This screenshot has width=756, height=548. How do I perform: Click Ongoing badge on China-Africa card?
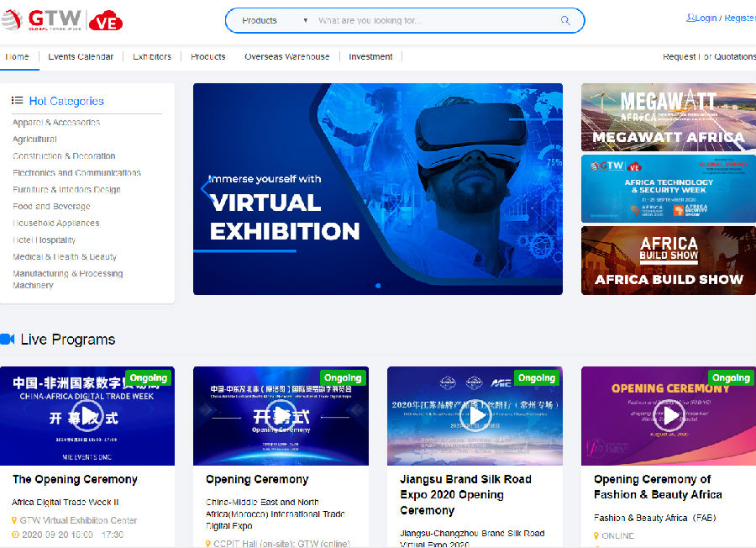click(x=149, y=377)
